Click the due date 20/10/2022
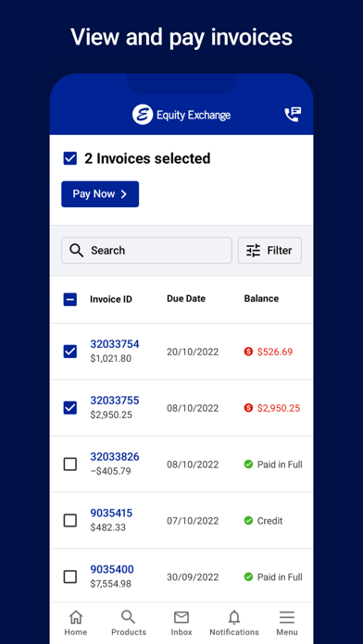Image resolution: width=363 pixels, height=644 pixels. [x=193, y=352]
